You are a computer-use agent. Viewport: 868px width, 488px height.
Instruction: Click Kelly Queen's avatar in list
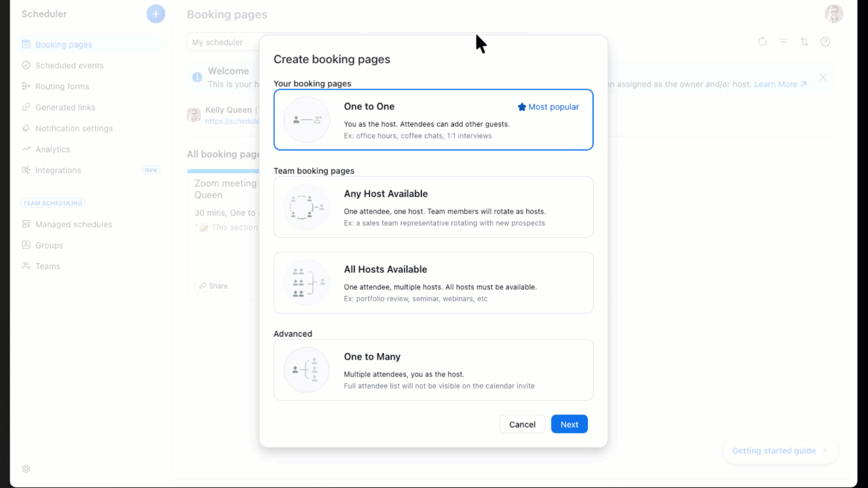pos(193,115)
